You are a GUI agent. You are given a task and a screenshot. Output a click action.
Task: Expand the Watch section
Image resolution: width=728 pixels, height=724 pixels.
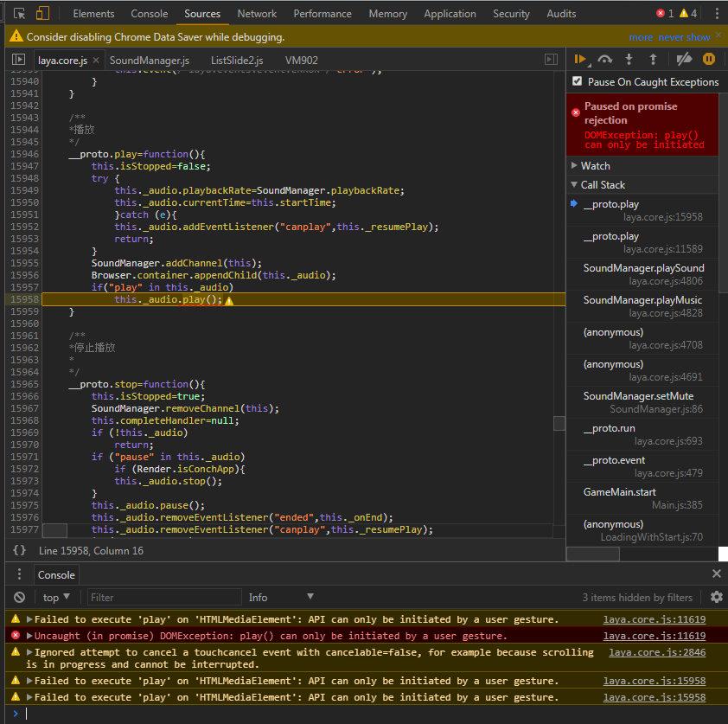click(x=595, y=165)
